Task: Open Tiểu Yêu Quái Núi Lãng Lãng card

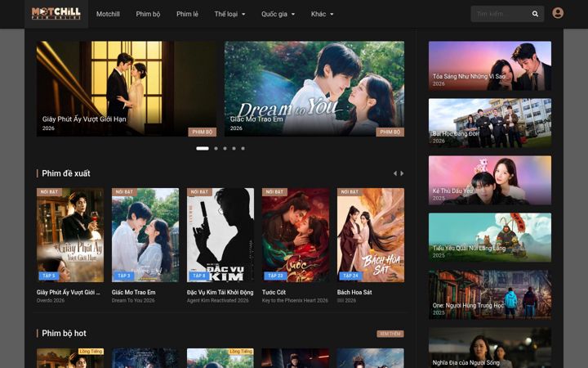Action: 490,237
